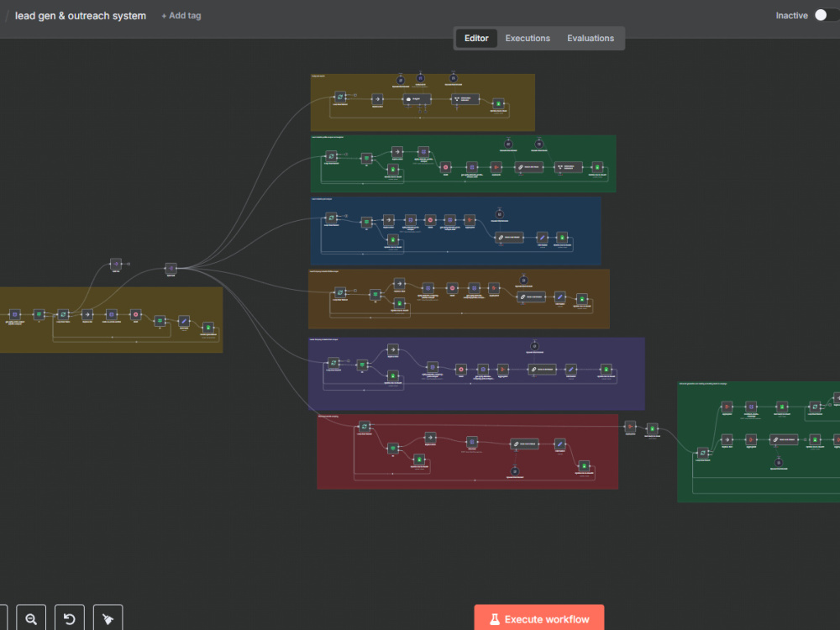This screenshot has height=630, width=840.
Task: Select the globe HTTP Request node in red note
Action: point(471,442)
